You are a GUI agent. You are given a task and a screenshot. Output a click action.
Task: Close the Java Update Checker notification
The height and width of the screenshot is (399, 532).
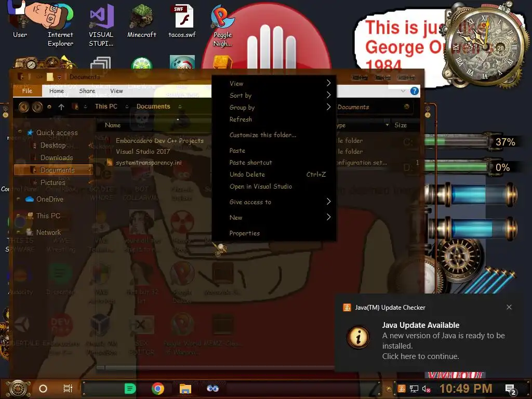[x=509, y=307]
